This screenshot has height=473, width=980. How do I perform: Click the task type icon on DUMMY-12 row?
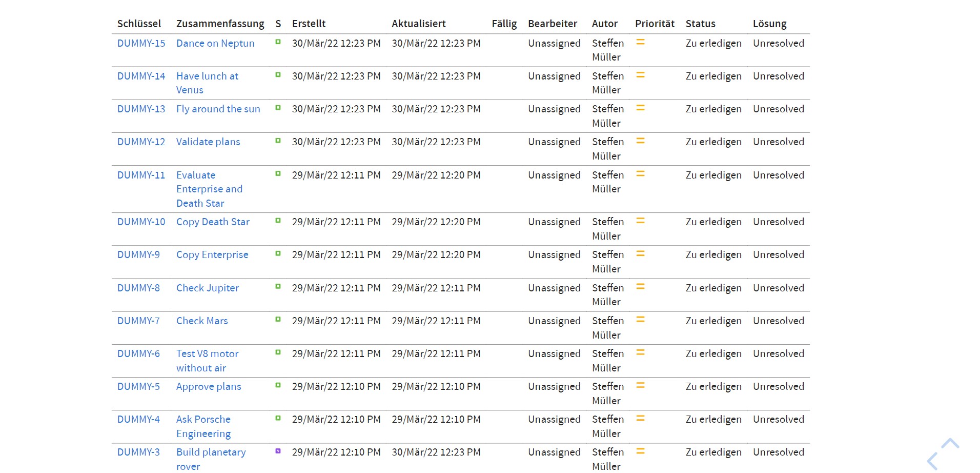pyautogui.click(x=277, y=142)
